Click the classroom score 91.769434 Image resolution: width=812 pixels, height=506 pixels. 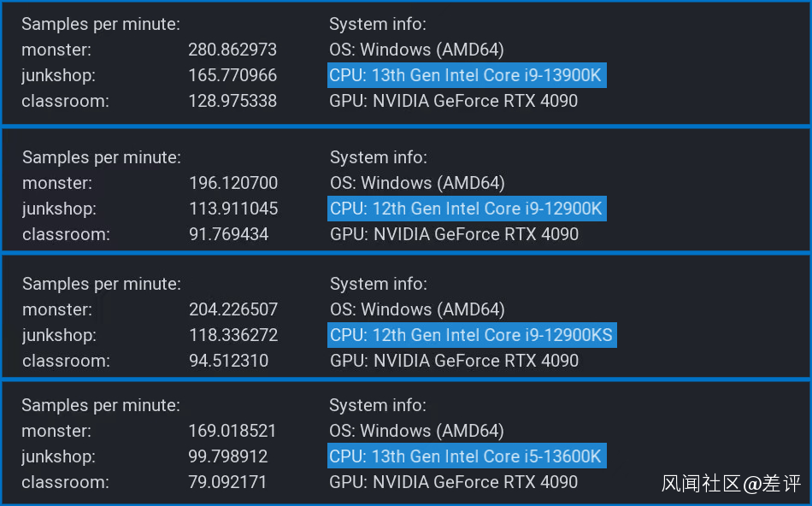(229, 234)
